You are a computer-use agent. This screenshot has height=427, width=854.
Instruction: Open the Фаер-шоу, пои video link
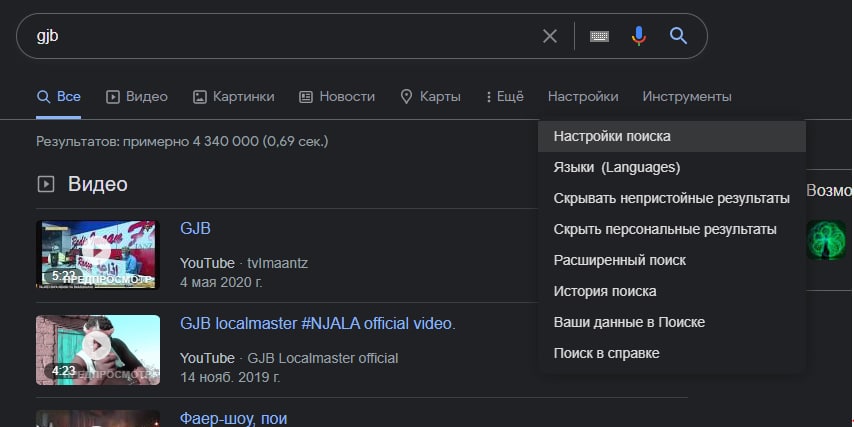coord(233,419)
